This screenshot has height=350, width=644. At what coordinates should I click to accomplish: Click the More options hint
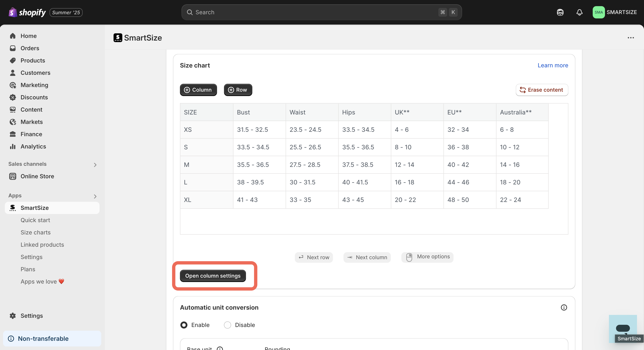[427, 257]
